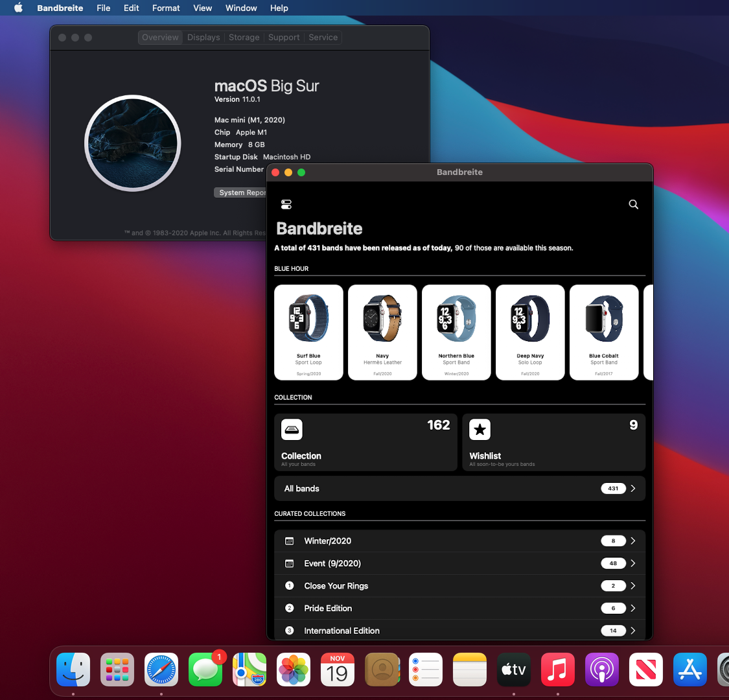Click the Wishlist star icon
The image size is (729, 700).
[480, 429]
